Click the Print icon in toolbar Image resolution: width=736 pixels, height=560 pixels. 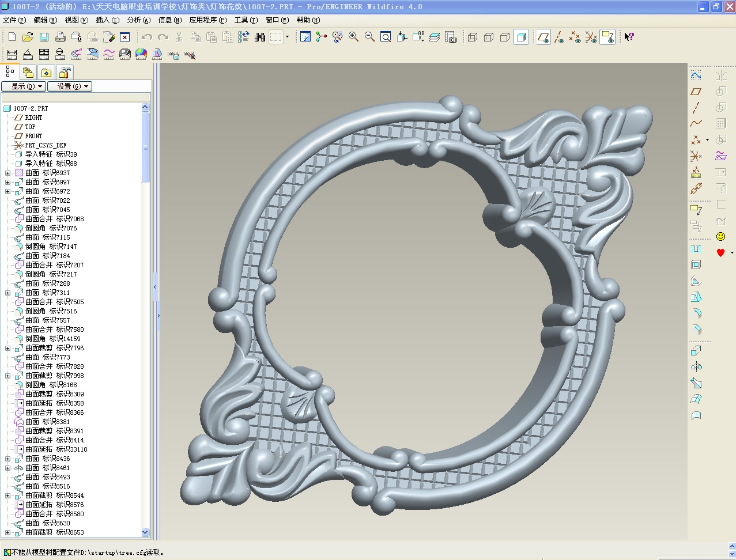[x=60, y=37]
